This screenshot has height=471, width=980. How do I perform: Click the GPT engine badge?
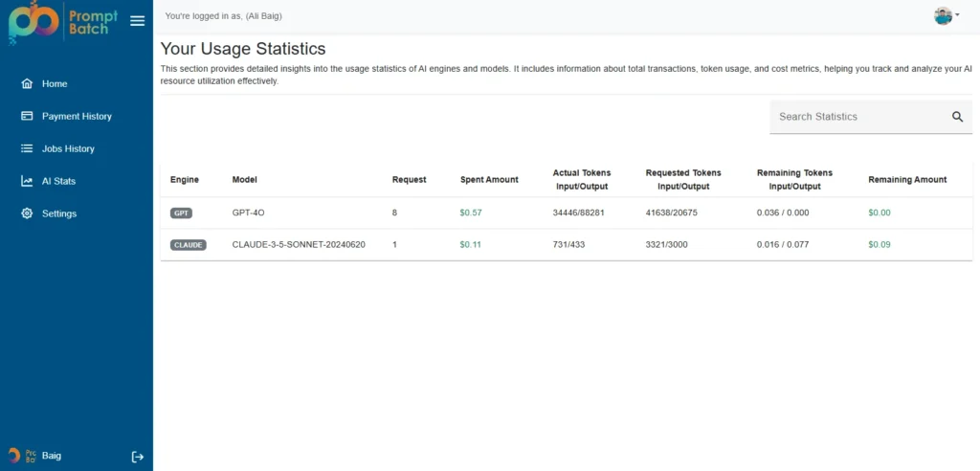[x=181, y=213]
